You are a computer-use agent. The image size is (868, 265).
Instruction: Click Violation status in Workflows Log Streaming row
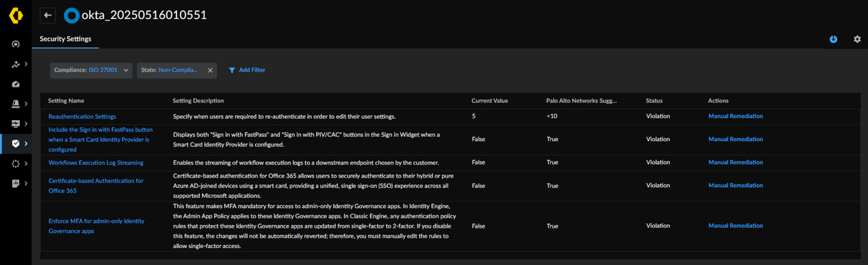658,163
